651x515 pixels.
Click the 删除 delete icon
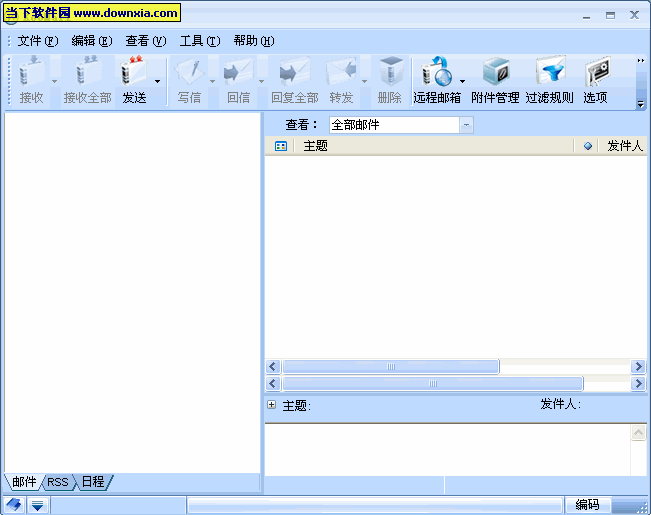pyautogui.click(x=390, y=80)
